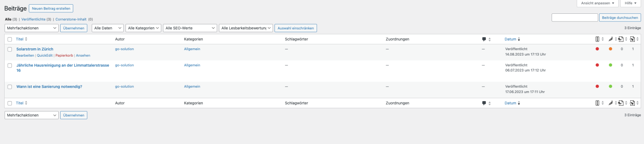Select all posts via top header checkbox

(10, 39)
